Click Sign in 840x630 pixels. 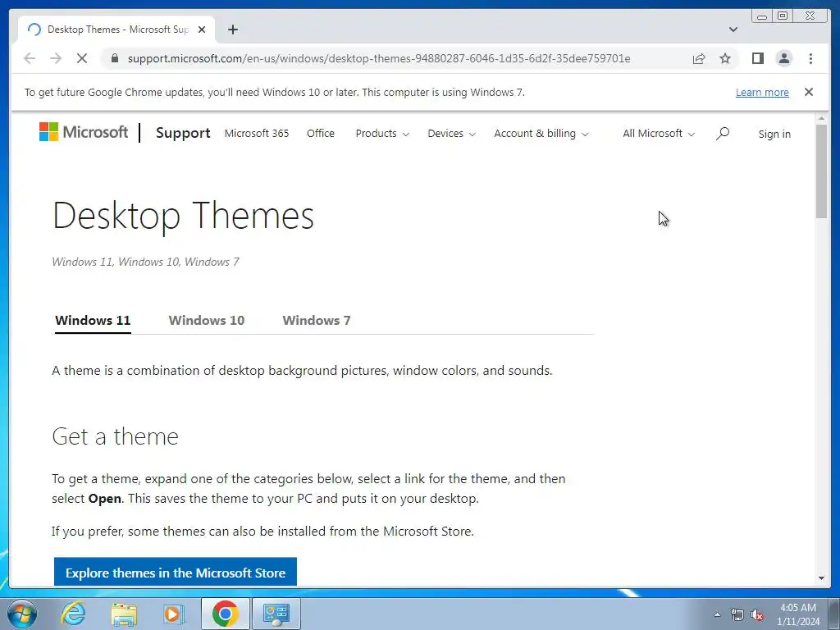click(774, 134)
